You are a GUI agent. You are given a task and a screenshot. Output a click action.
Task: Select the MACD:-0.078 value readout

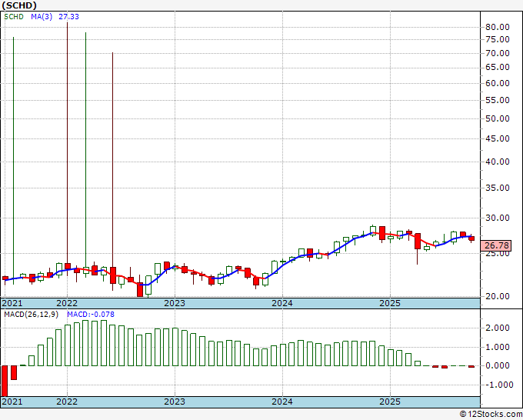pyautogui.click(x=91, y=315)
